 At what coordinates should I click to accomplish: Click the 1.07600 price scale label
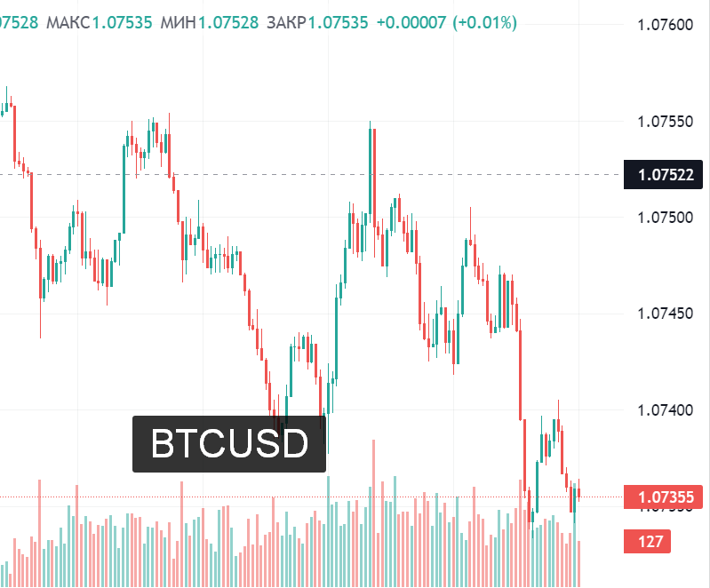665,24
